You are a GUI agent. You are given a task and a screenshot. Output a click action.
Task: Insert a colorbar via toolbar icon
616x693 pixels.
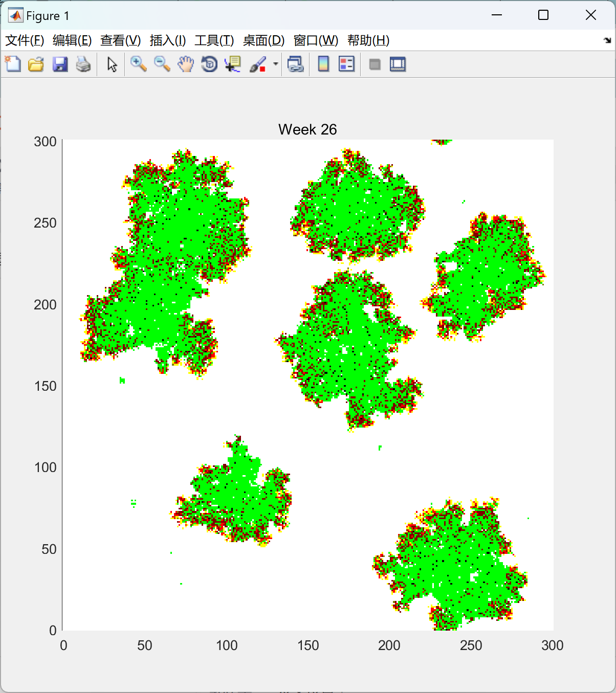tap(323, 64)
